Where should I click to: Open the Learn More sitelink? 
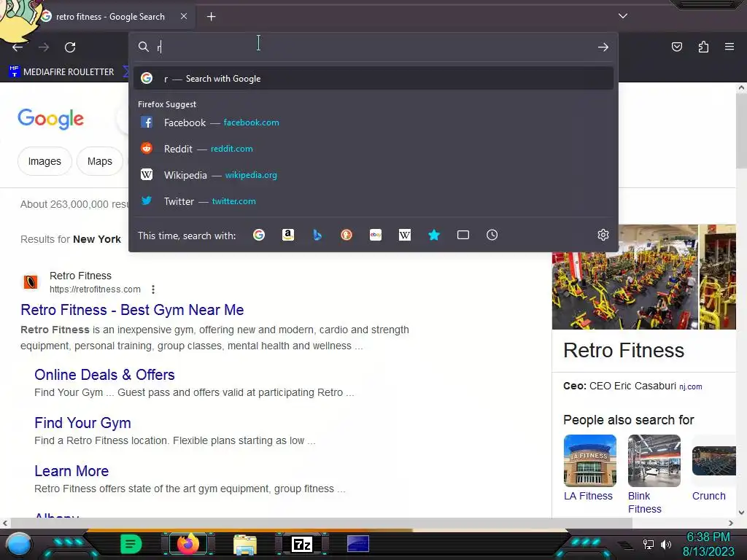pyautogui.click(x=71, y=471)
